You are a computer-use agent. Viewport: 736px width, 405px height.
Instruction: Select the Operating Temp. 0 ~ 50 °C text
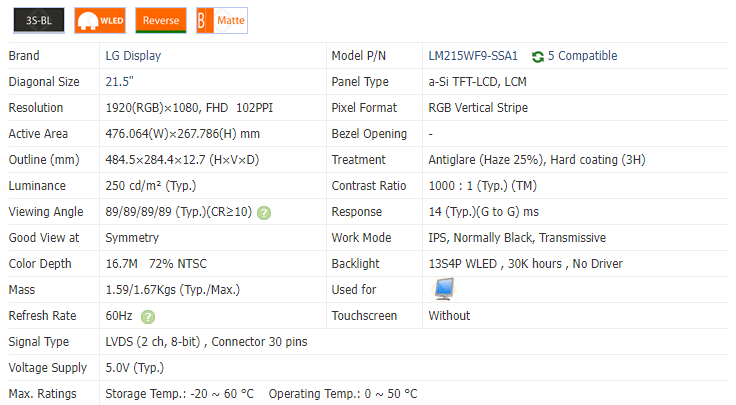point(343,394)
